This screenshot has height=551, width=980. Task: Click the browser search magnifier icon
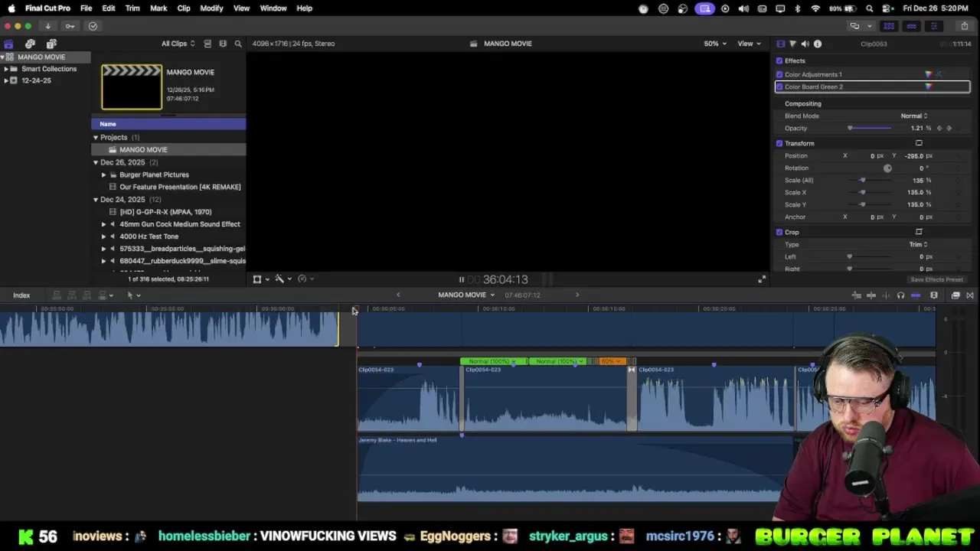(238, 44)
